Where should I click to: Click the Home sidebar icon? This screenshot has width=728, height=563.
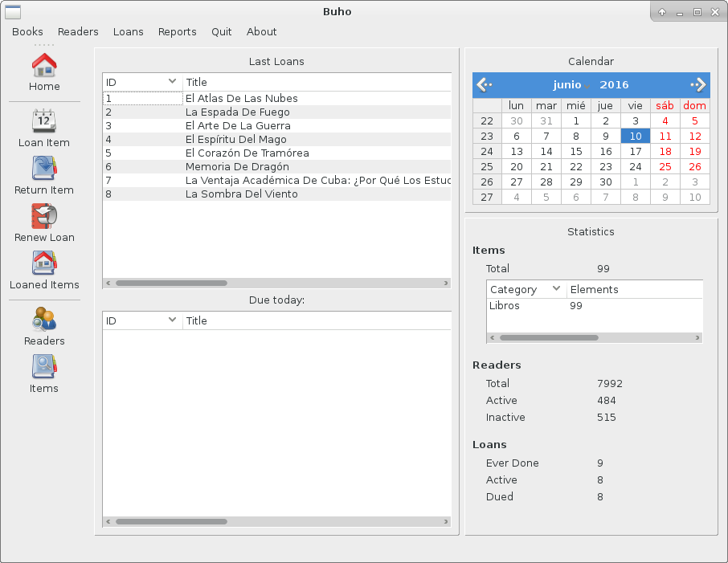pyautogui.click(x=44, y=65)
